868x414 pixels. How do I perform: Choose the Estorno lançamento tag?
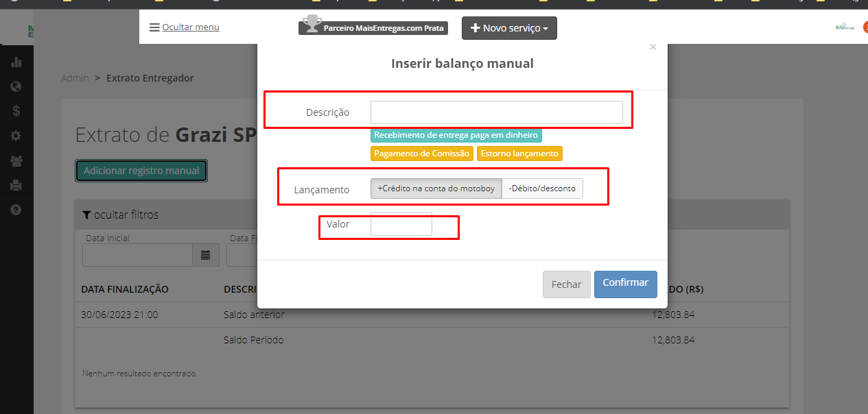519,154
